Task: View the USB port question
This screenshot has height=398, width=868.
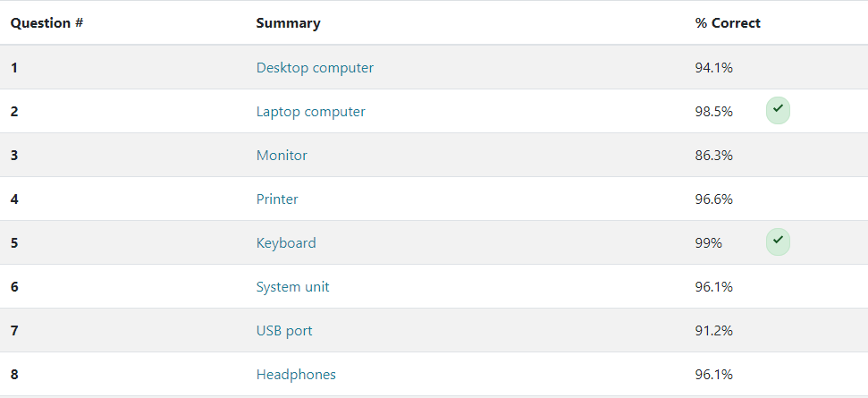Action: coord(284,331)
